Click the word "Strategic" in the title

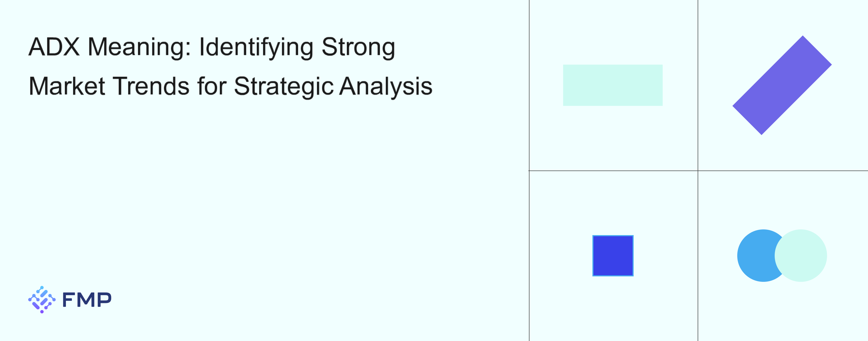point(284,87)
